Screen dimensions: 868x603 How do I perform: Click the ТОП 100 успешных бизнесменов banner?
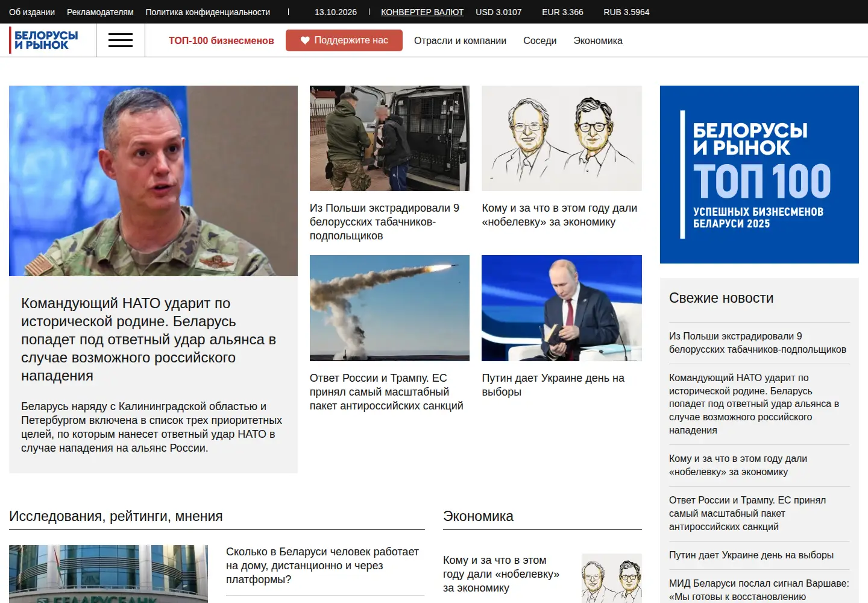click(x=759, y=174)
